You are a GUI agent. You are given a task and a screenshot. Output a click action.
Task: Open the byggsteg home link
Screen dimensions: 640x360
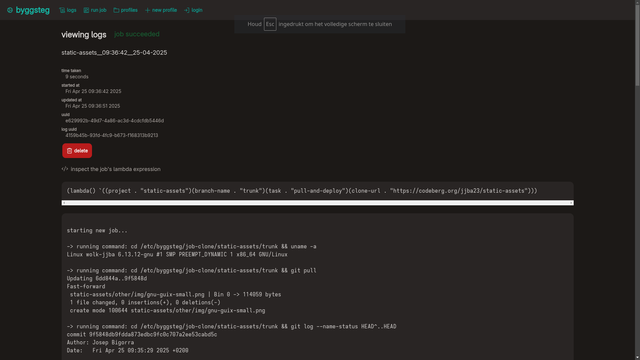click(x=28, y=10)
